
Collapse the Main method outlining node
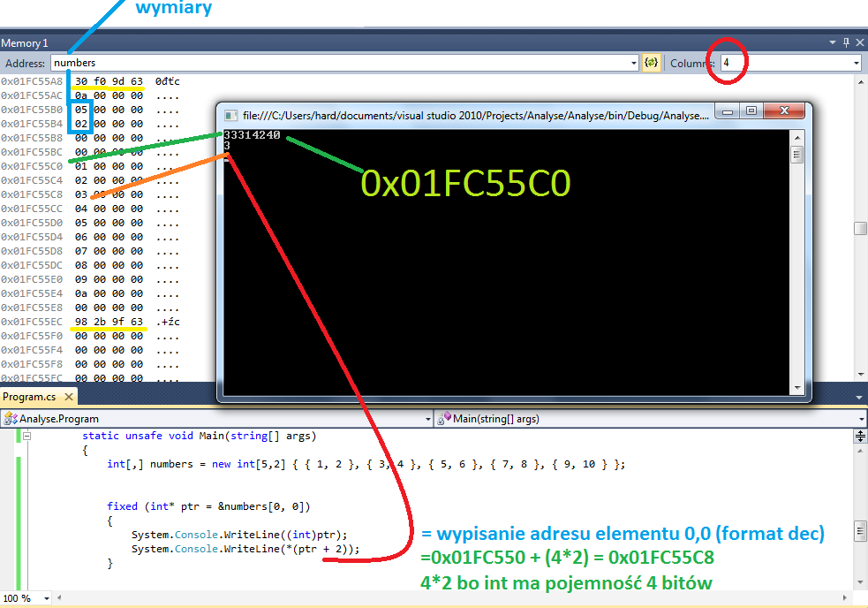pyautogui.click(x=26, y=437)
